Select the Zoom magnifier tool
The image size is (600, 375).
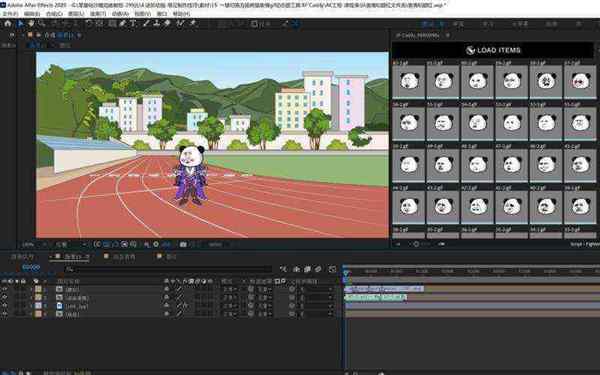(41, 24)
